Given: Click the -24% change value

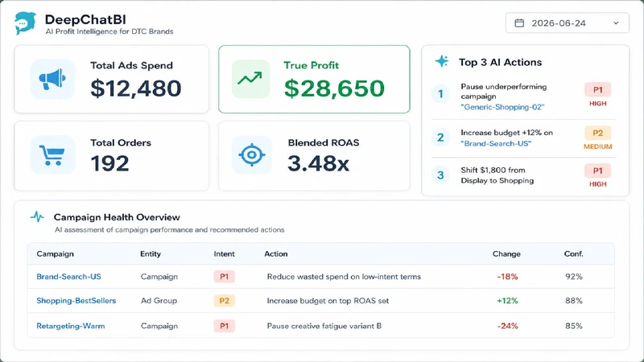Looking at the screenshot, I should click(508, 326).
